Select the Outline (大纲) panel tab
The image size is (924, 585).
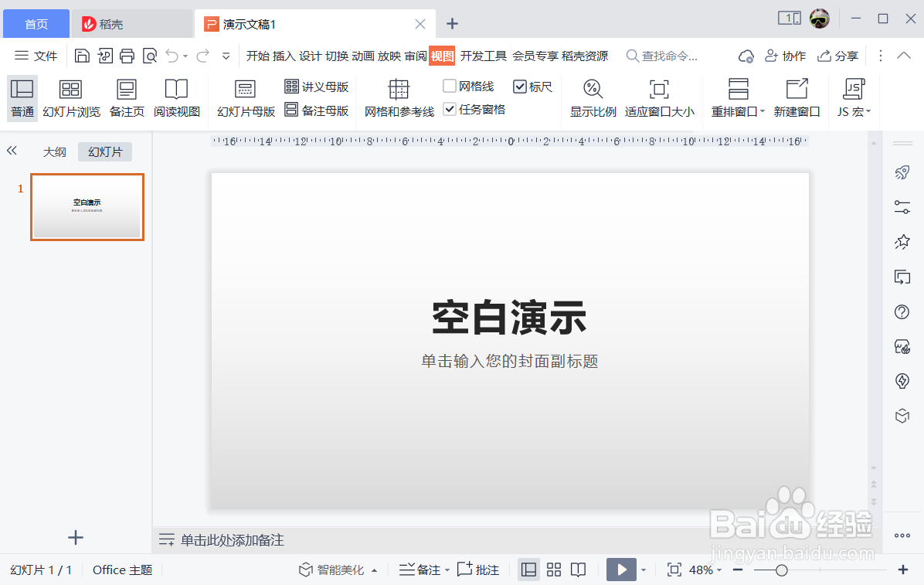(x=54, y=152)
